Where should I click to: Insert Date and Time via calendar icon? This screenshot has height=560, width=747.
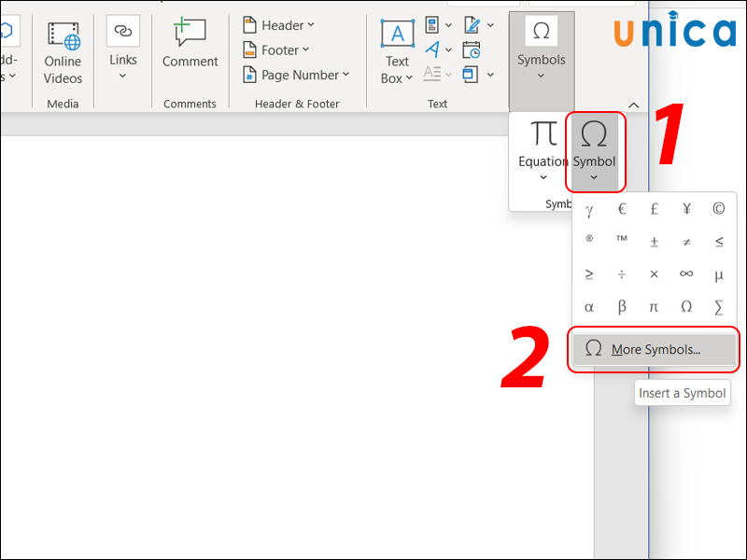(472, 49)
